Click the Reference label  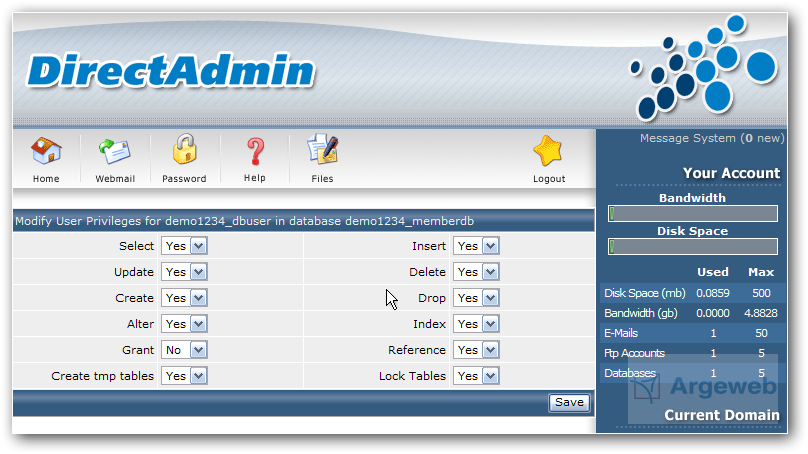click(x=417, y=350)
